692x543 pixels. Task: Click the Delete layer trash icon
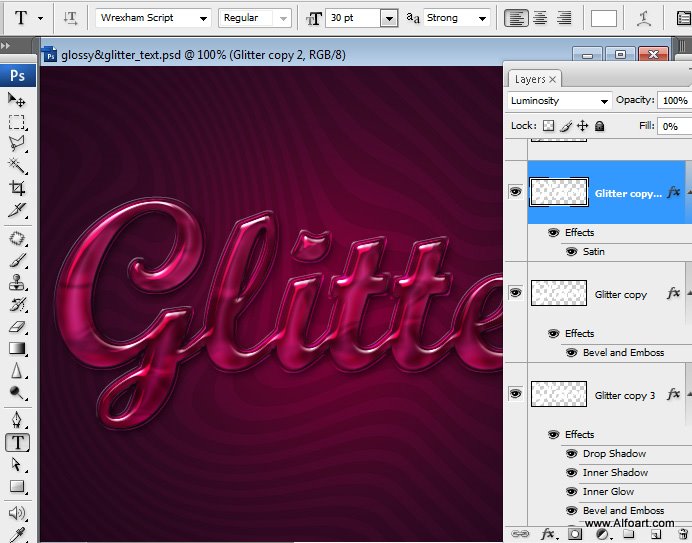[682, 534]
